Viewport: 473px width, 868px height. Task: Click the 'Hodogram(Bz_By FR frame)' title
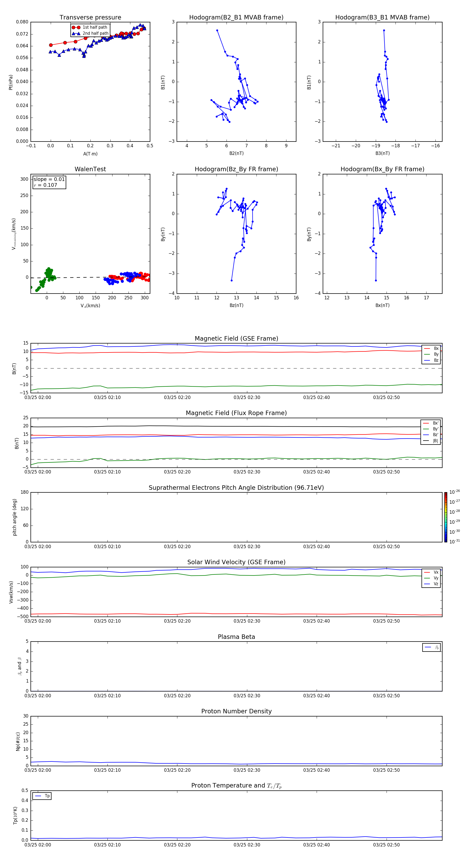(236, 169)
